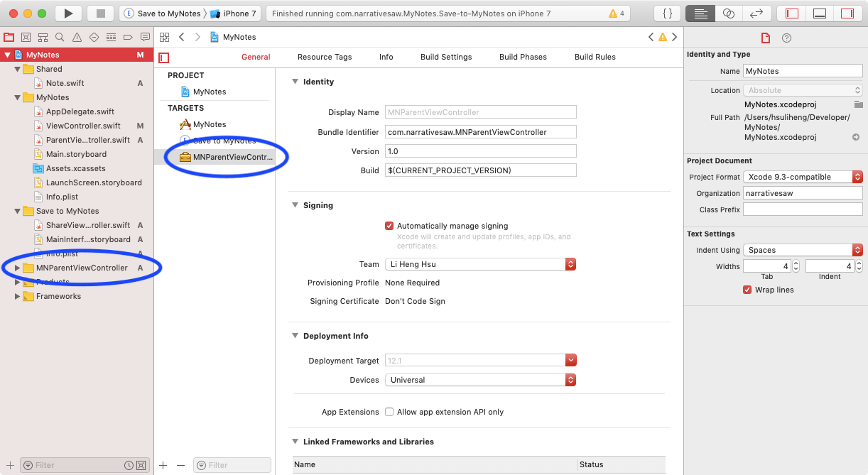Toggle Automatically manage signing checkbox

(389, 226)
